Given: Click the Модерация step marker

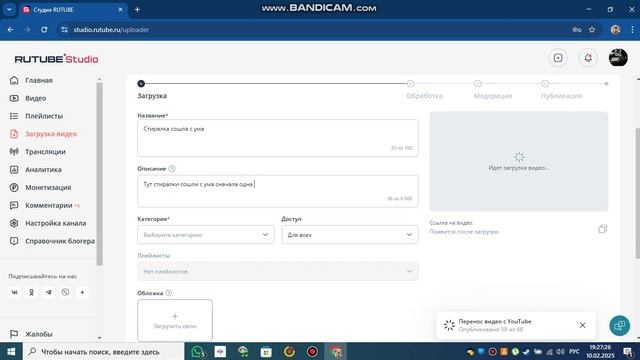Looking at the screenshot, I should (x=478, y=84).
